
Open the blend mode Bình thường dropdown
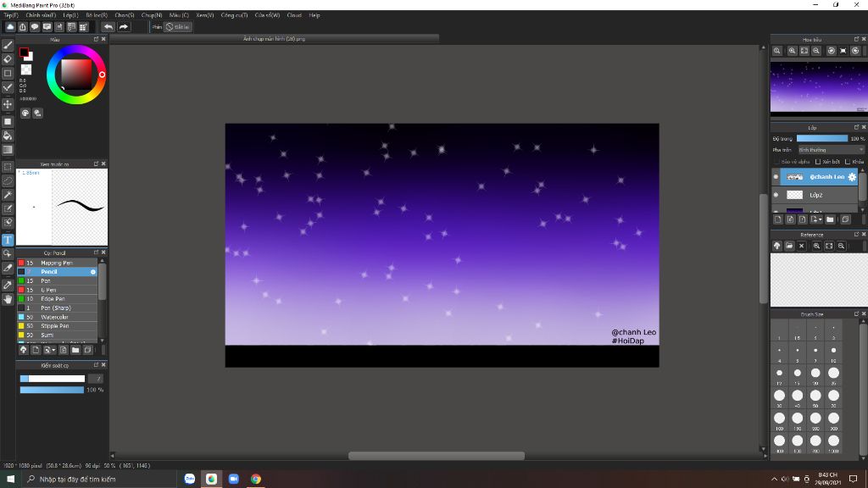coord(831,150)
